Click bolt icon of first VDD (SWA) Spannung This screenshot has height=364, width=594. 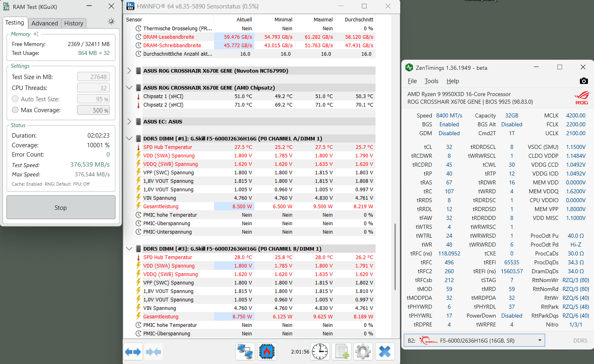139,155
